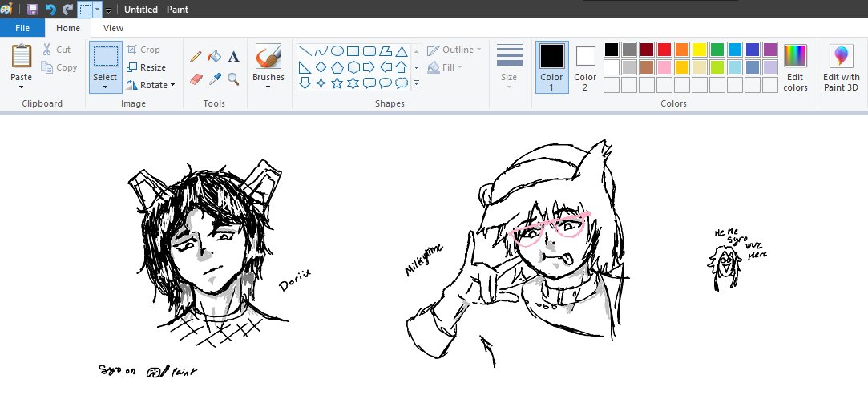Expand the Paste dropdown arrow
This screenshot has width=868, height=395.
tap(21, 87)
